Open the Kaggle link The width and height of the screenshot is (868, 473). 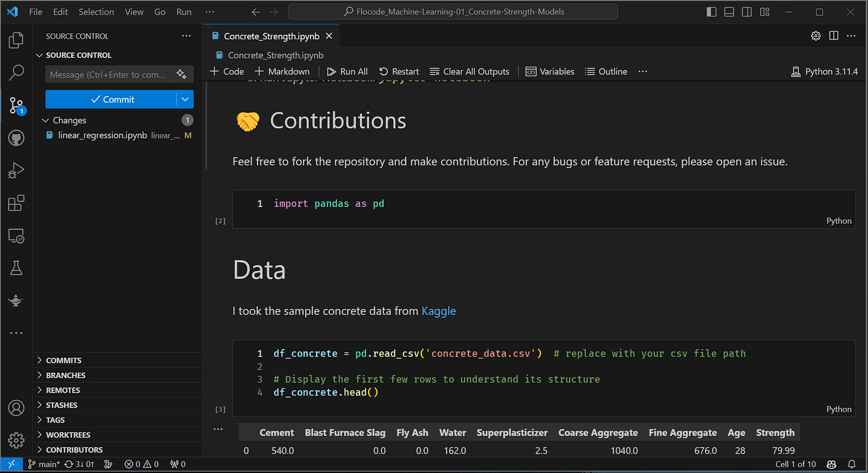(438, 311)
